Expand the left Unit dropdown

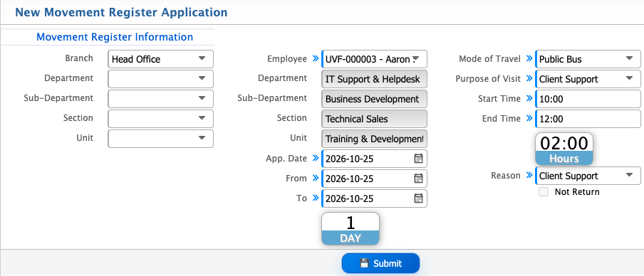tap(160, 139)
